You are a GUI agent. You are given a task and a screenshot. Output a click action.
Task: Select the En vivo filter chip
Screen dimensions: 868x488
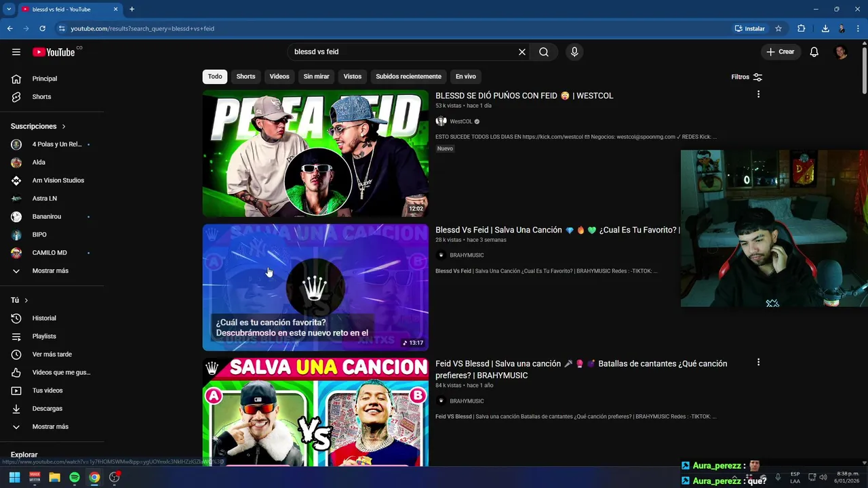click(466, 77)
